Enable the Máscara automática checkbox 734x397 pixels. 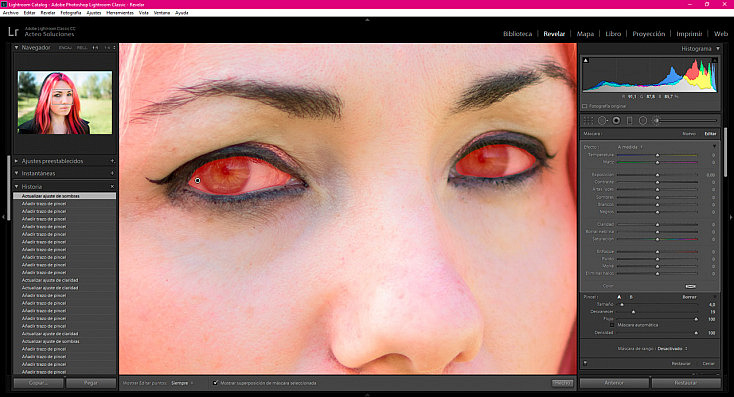(612, 324)
